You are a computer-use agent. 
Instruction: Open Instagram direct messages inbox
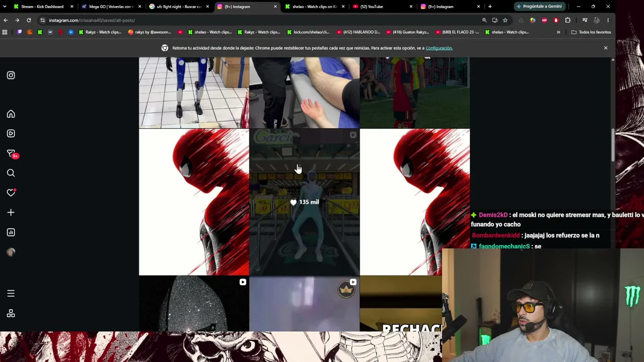click(11, 154)
